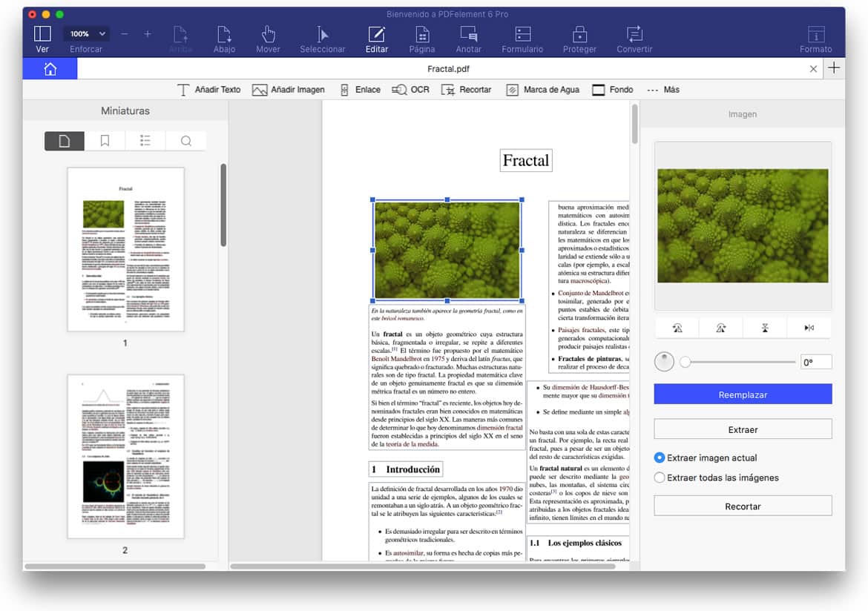
Task: Click the Reemplazar button
Action: pyautogui.click(x=743, y=394)
